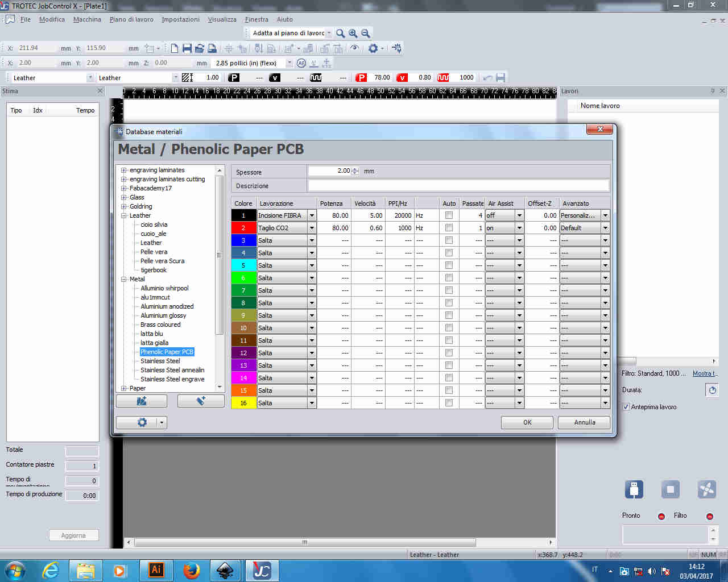Open the File menu
The width and height of the screenshot is (728, 582).
point(26,19)
